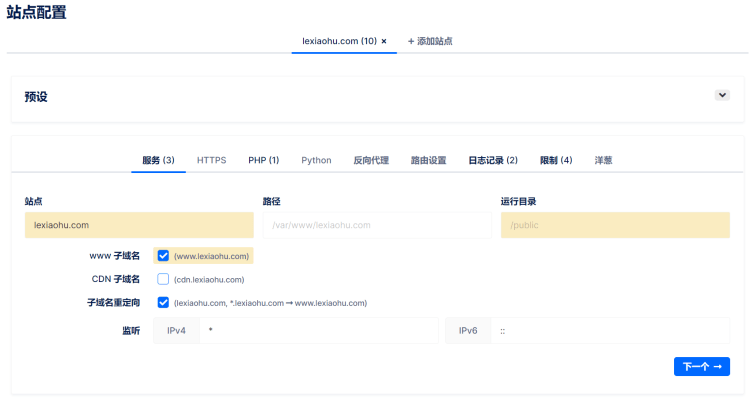Open the 路由设置 tab

(x=429, y=160)
